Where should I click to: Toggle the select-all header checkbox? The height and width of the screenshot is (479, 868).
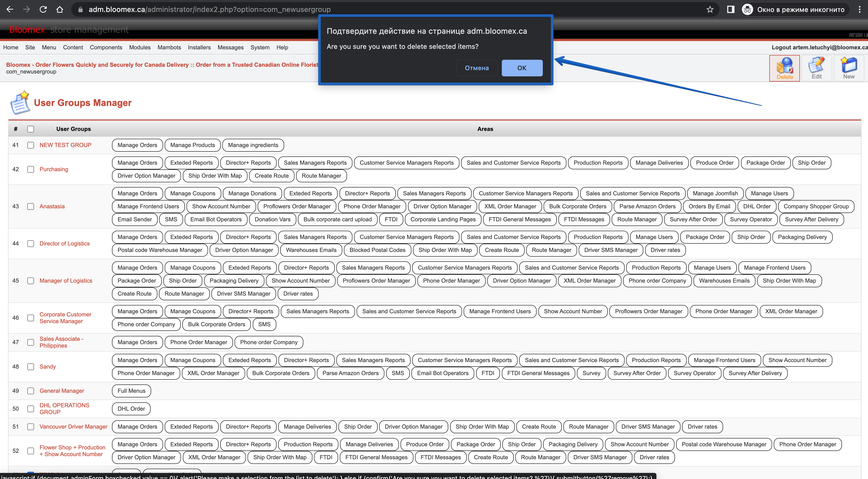31,129
